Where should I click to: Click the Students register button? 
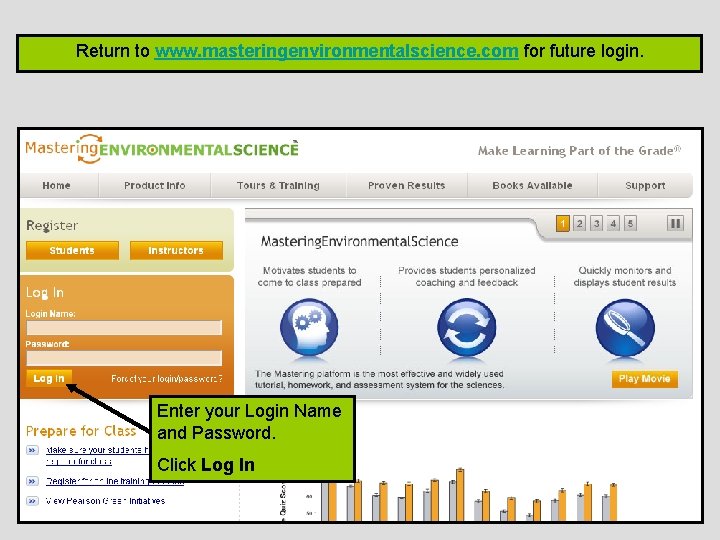(72, 250)
